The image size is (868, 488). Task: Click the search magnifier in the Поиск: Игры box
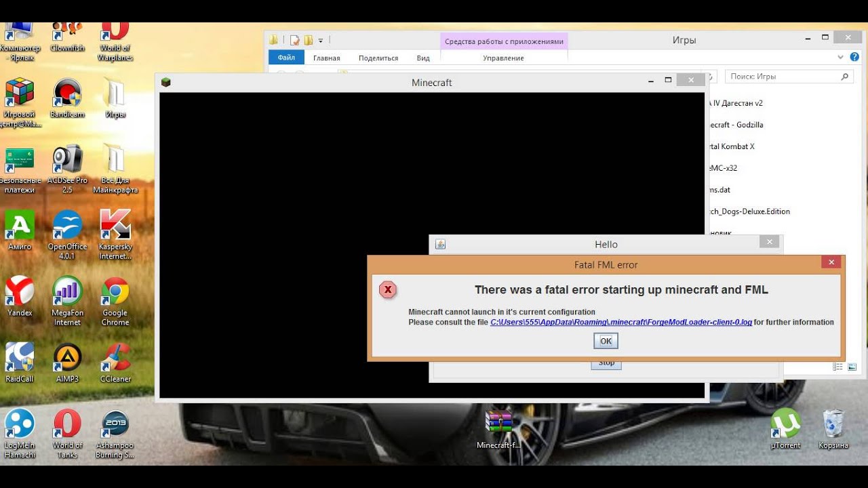tap(845, 77)
